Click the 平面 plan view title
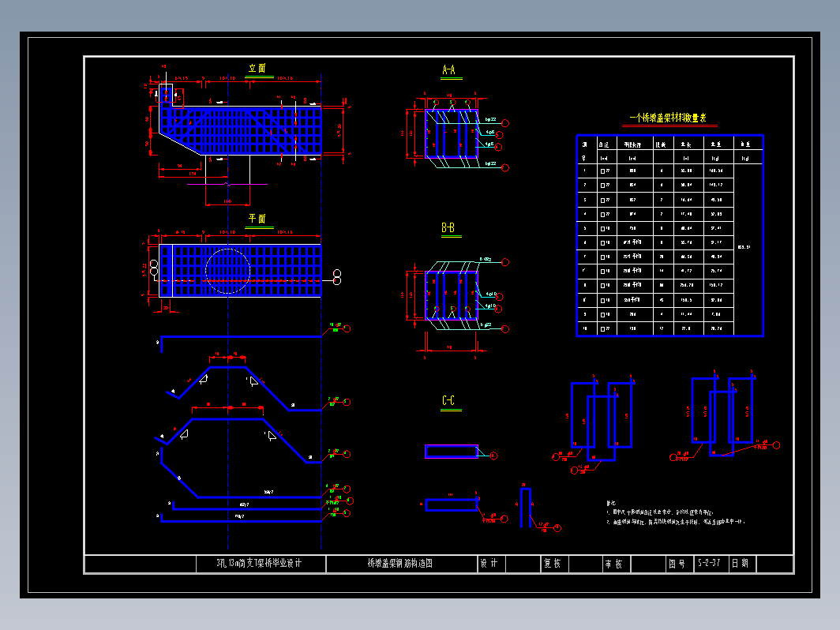 [x=257, y=219]
